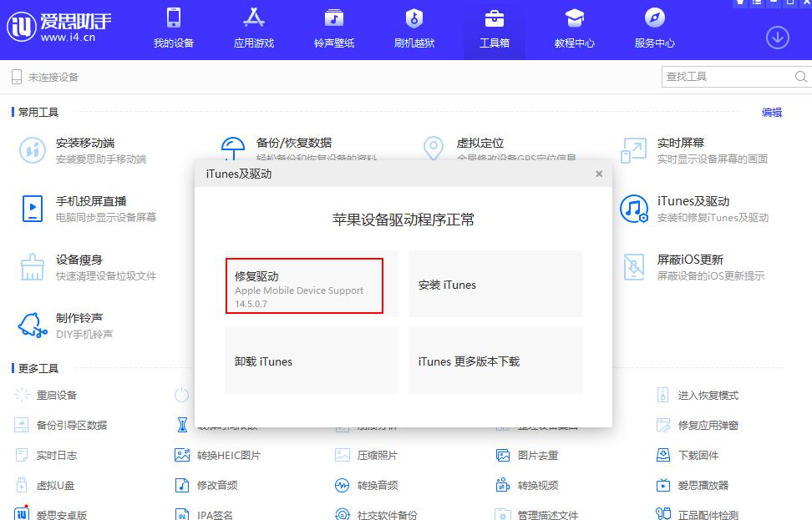This screenshot has height=520, width=812.
Task: Open 修复应用弹窗 tool
Action: point(698,425)
